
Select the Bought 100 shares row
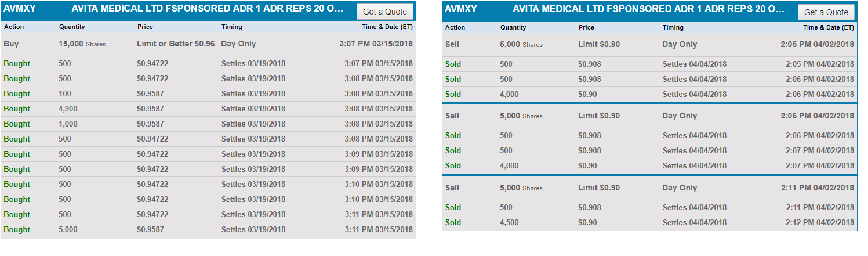tap(209, 93)
